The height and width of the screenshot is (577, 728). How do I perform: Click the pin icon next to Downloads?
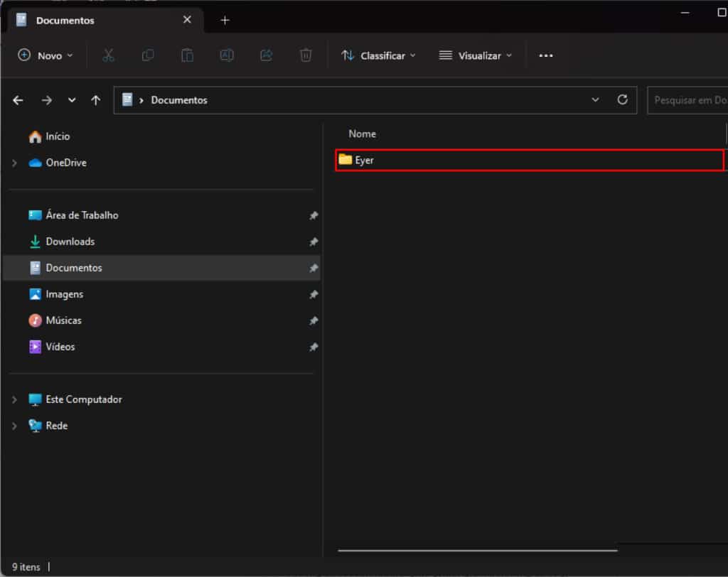click(x=314, y=242)
